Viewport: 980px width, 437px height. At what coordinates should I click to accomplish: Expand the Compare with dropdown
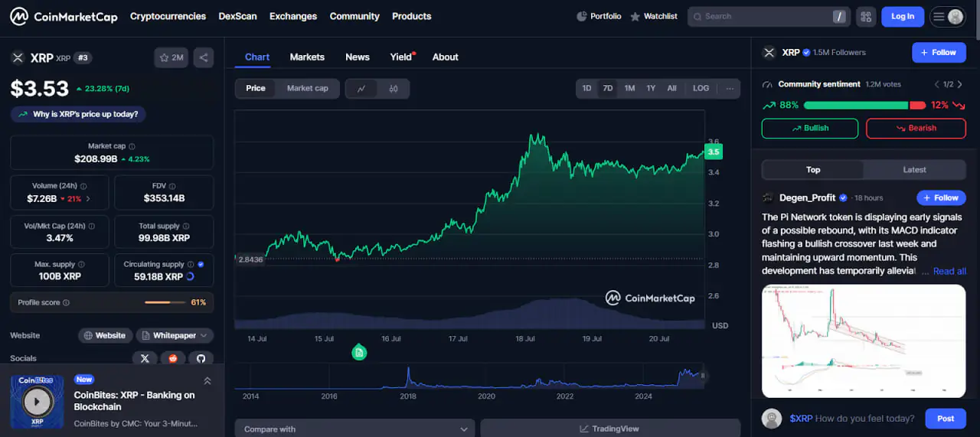pyautogui.click(x=354, y=429)
